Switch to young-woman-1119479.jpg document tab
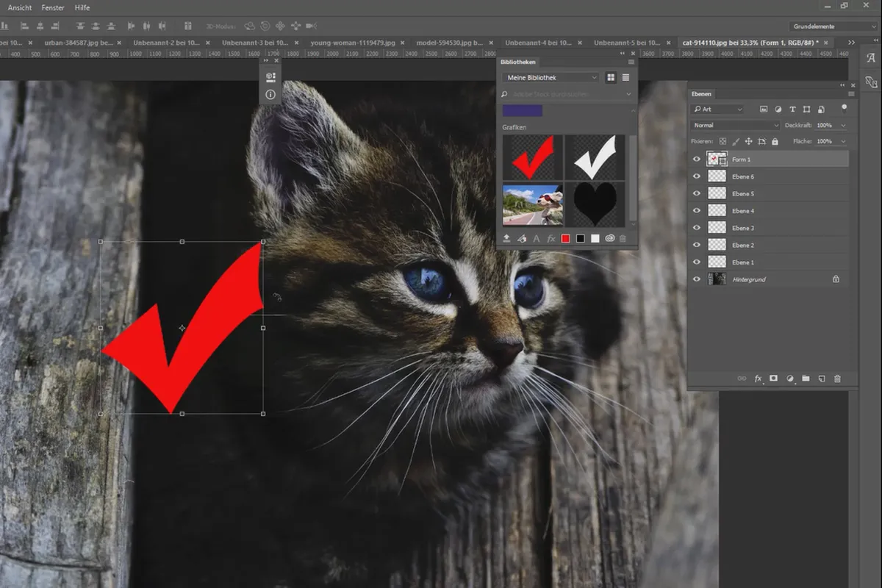This screenshot has width=882, height=588. [x=353, y=43]
